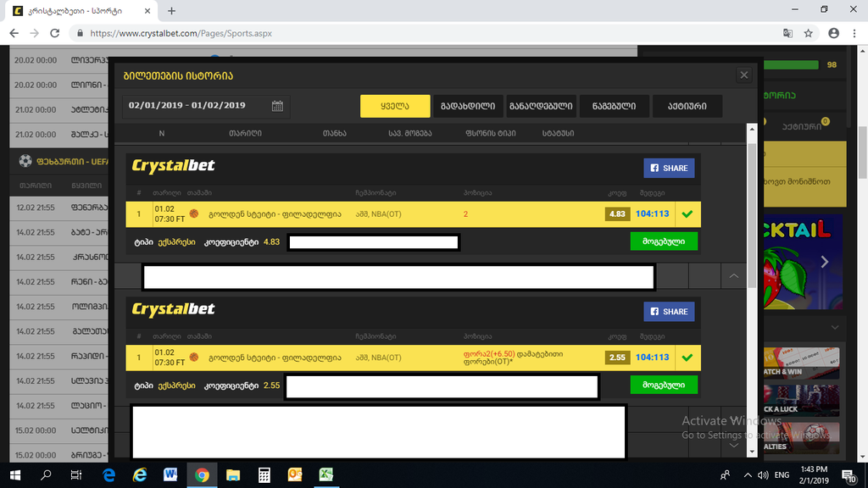Click the 12.02 21:55 match row
The width and height of the screenshot is (868, 488).
59,208
